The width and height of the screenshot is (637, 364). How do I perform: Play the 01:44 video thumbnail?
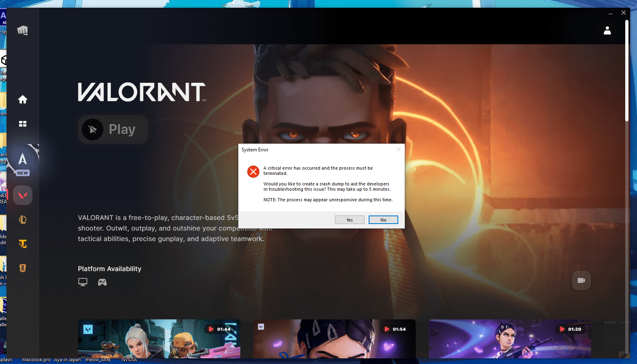(159, 339)
